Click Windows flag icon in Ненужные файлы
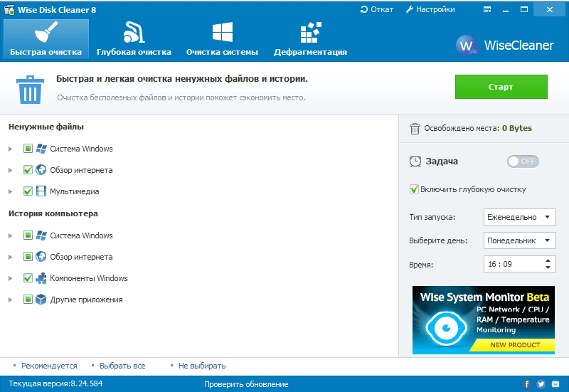Screen dimensions: 569x392 point(41,149)
